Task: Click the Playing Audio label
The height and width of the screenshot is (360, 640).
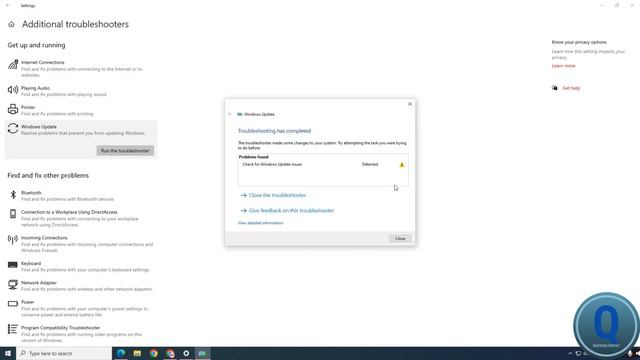Action: [36, 88]
